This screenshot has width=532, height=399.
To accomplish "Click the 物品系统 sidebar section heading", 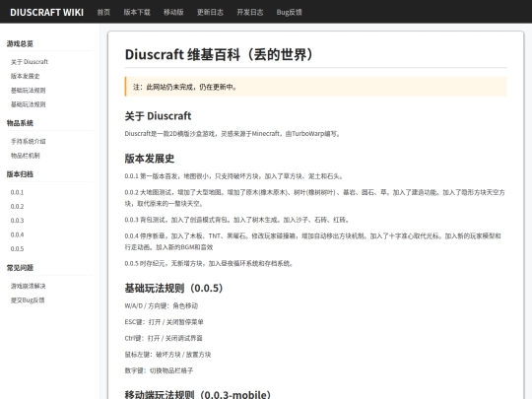I will point(20,123).
